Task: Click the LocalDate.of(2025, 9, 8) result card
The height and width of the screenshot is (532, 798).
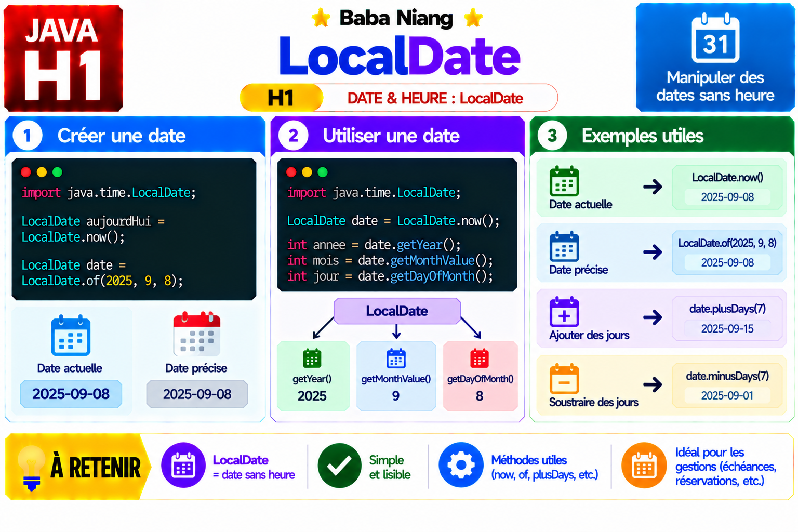Action: point(727,252)
